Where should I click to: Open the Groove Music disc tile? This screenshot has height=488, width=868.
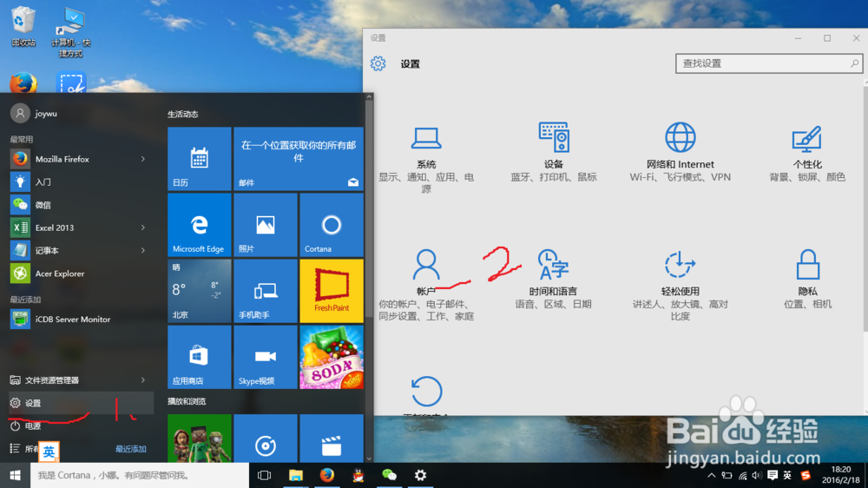click(x=265, y=439)
